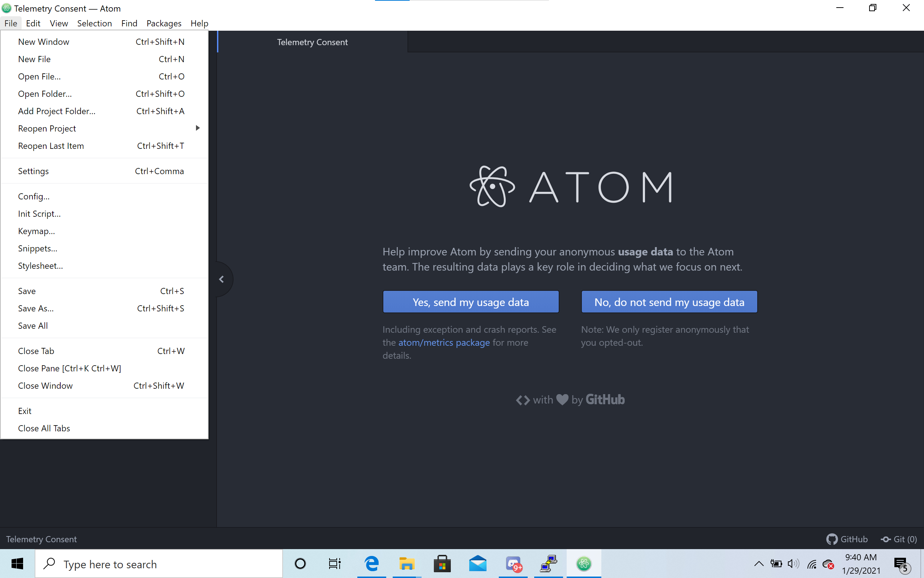Open atom/metrics package link
This screenshot has width=924, height=578.
click(x=444, y=342)
